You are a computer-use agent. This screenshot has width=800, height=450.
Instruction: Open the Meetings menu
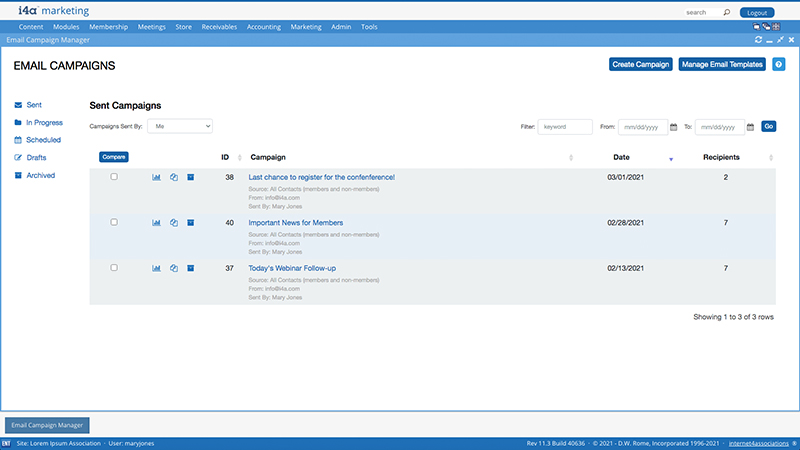click(152, 27)
